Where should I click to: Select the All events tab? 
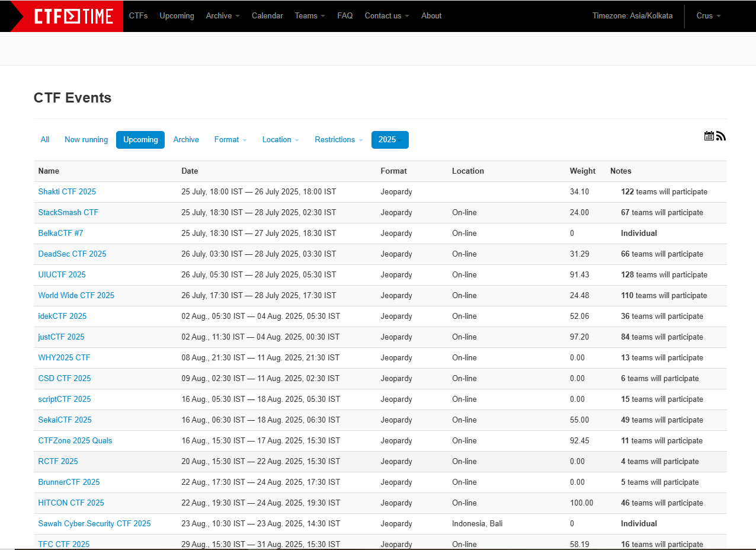point(45,140)
